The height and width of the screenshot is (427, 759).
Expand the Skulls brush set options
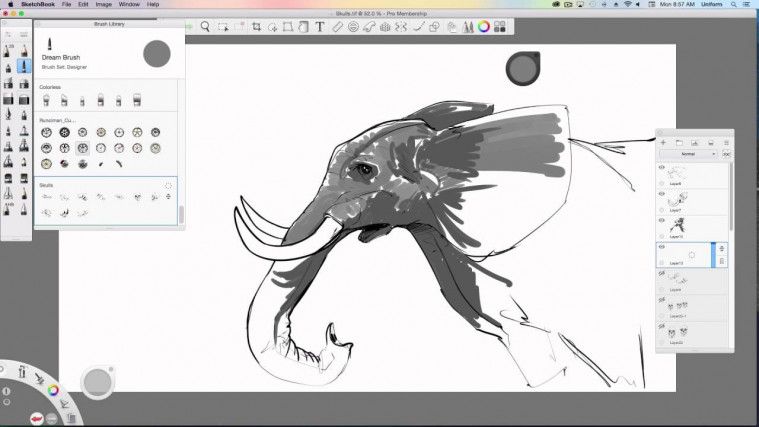pyautogui.click(x=168, y=185)
